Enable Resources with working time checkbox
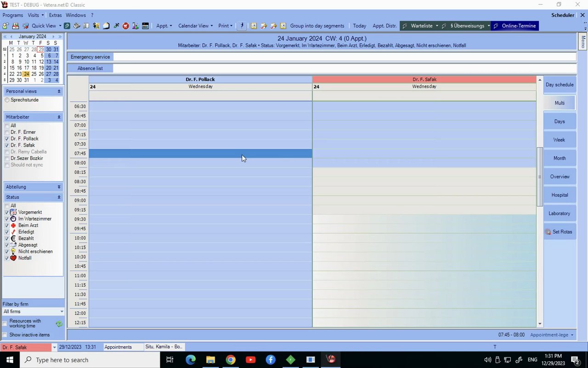Image resolution: width=588 pixels, height=368 pixels. [x=5, y=323]
